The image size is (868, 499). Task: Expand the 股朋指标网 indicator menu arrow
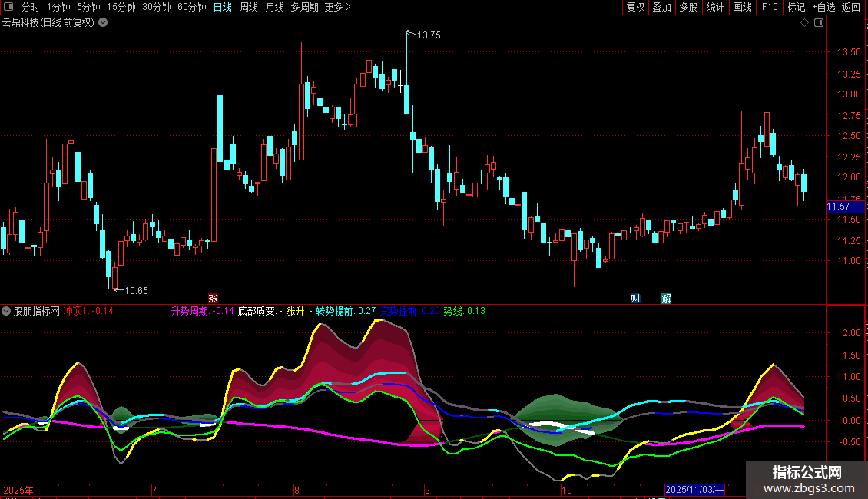7,312
